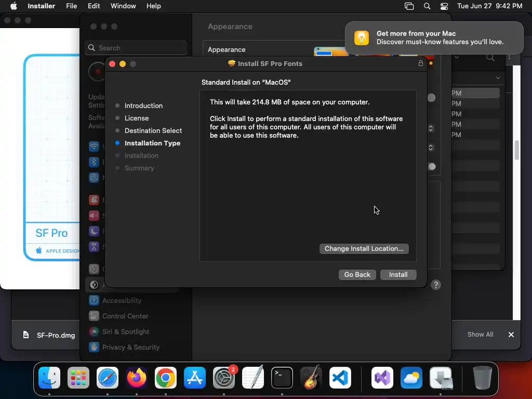Open TextEdit from the dock
532x399 pixels.
[253, 378]
